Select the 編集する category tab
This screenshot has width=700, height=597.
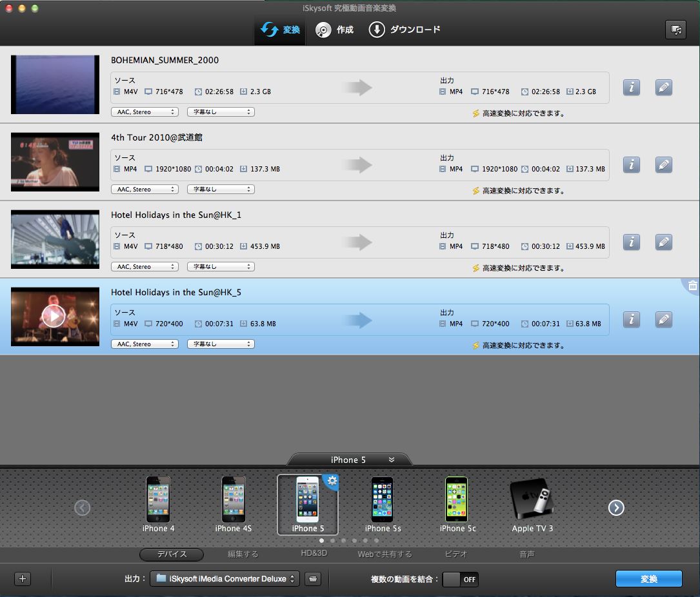coord(243,554)
